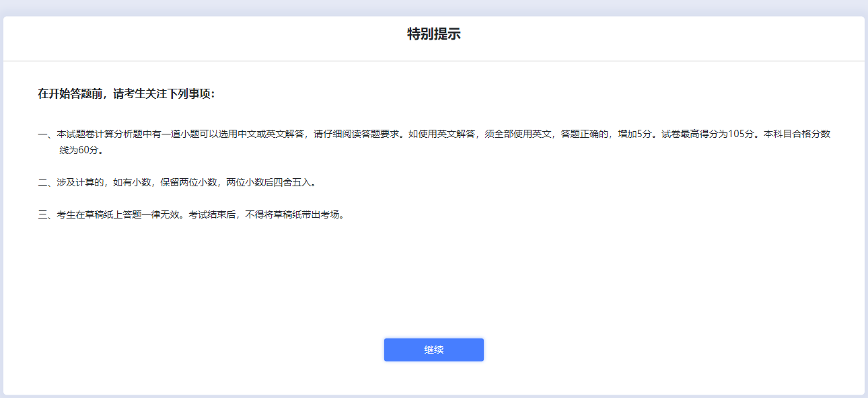The width and height of the screenshot is (868, 398).
Task: Click the phrase 考生在草稿纸上答题一律无效
Action: pos(120,215)
